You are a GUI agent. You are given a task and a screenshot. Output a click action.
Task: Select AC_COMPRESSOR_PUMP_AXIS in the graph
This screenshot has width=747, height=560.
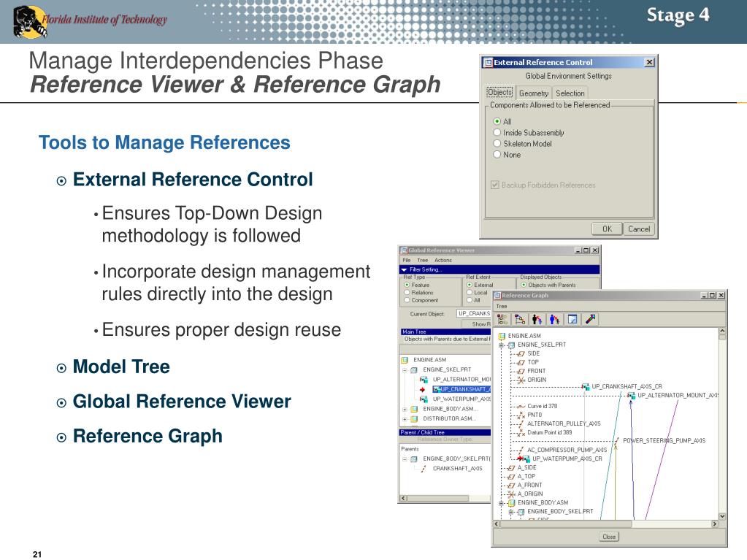567,450
